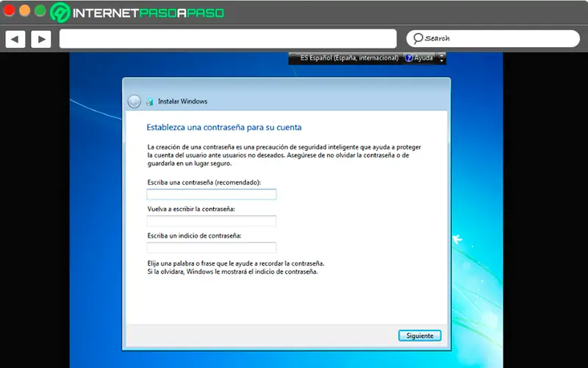Click the browser back navigation button
This screenshot has height=368, width=588.
(x=15, y=39)
